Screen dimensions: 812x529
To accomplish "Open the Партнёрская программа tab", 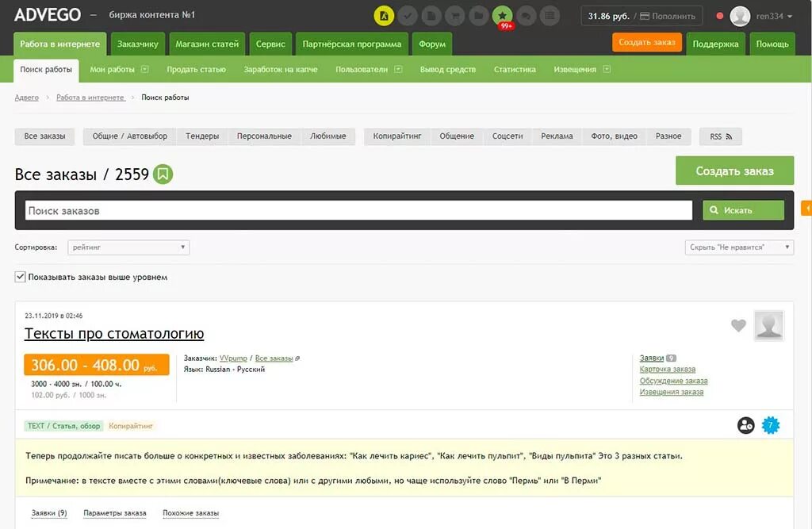I will tap(352, 44).
